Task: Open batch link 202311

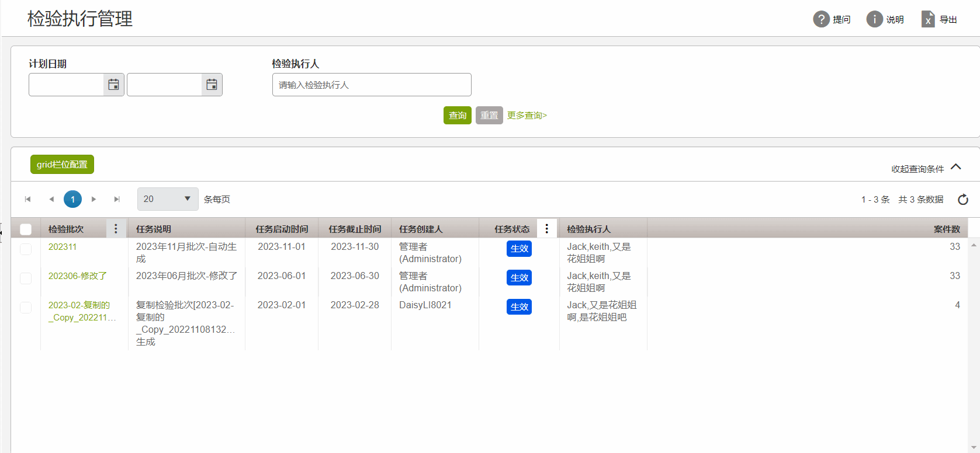Action: click(63, 247)
